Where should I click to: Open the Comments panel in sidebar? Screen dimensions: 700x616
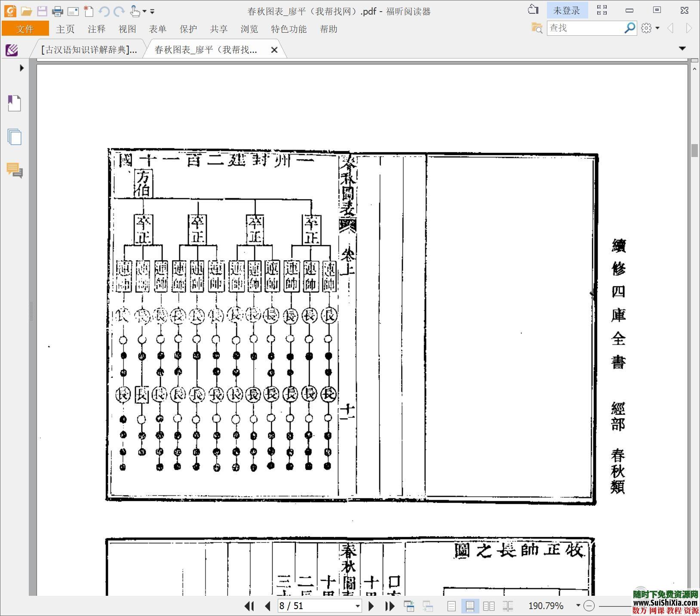pos(14,170)
